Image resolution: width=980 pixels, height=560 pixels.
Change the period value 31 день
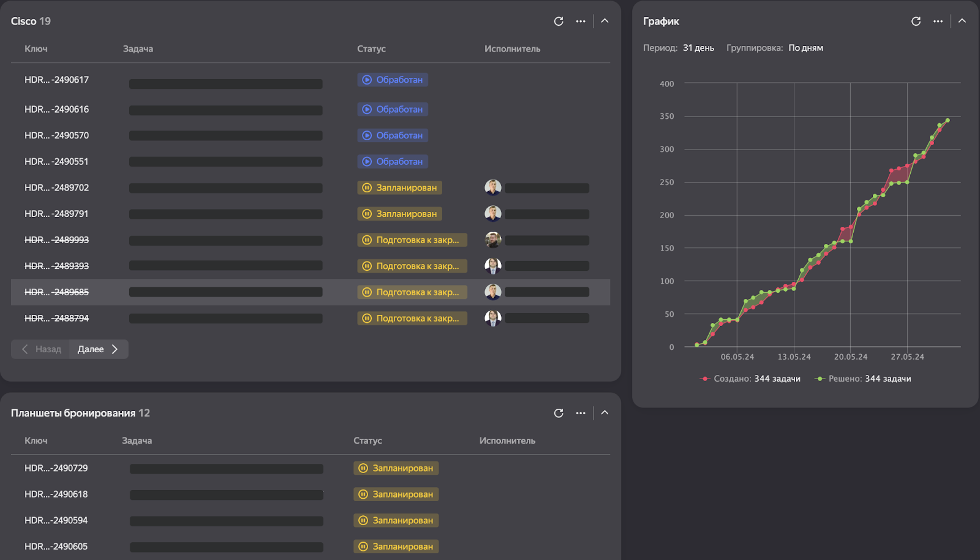coord(698,48)
